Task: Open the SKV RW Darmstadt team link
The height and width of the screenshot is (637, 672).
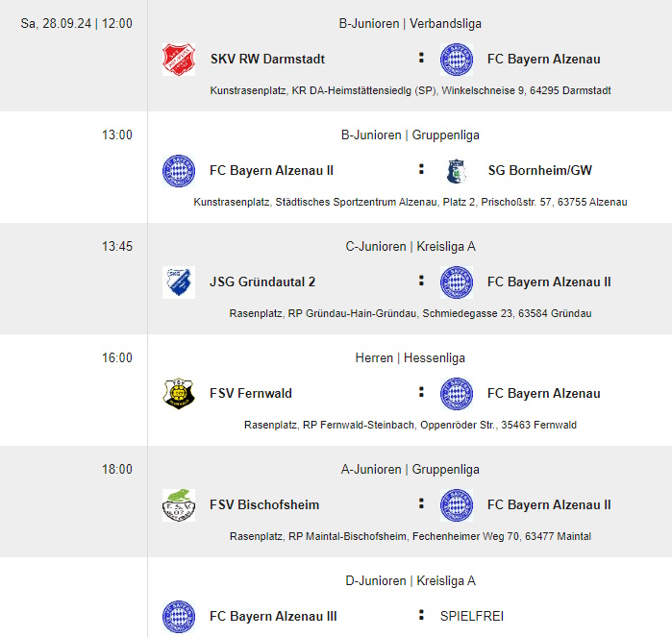Action: (267, 60)
